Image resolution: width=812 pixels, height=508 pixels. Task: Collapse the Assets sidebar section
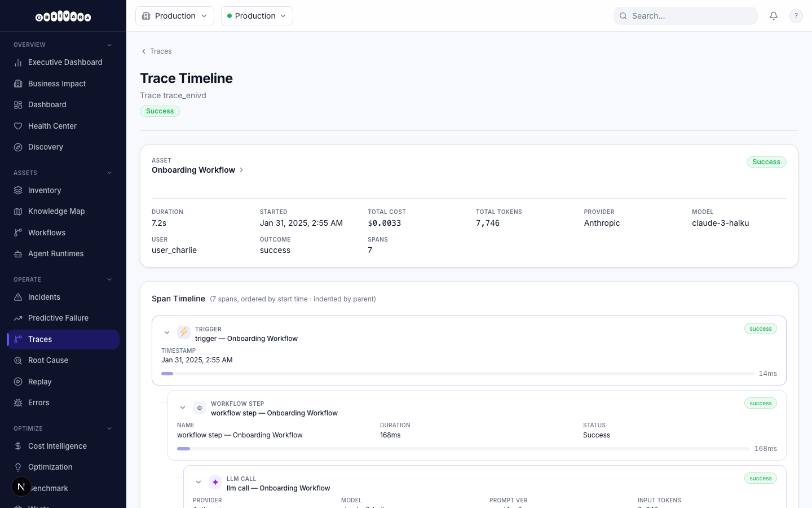click(x=109, y=173)
